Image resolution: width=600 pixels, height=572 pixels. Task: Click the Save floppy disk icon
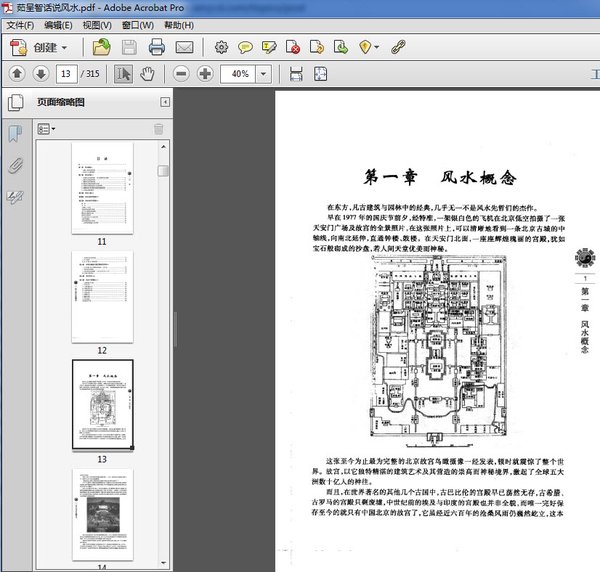coord(129,47)
